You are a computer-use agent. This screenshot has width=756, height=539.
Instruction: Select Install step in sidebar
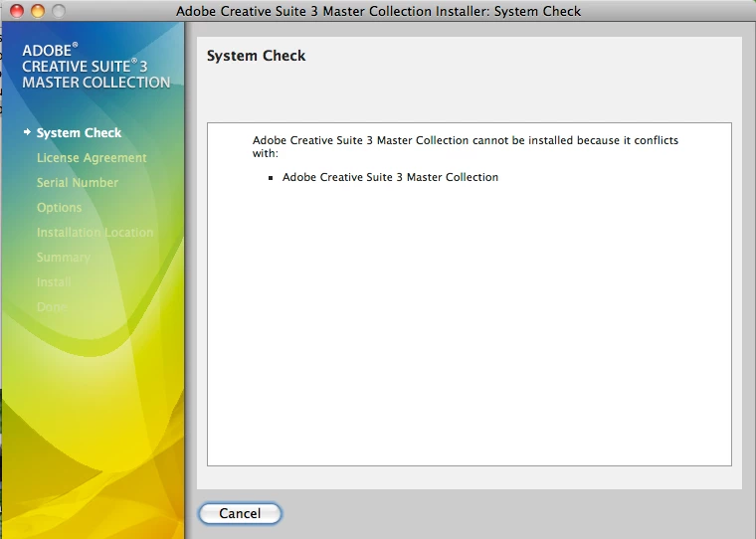(54, 282)
